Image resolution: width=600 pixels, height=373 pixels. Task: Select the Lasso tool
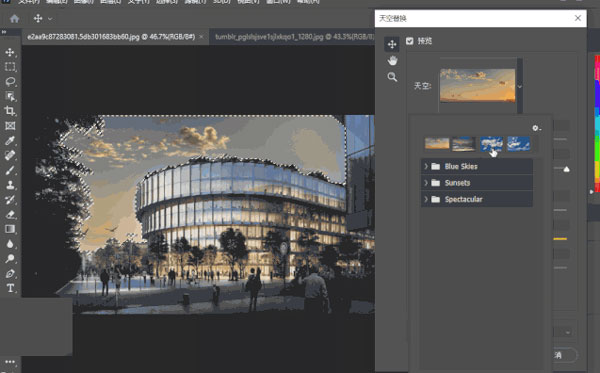[10, 81]
